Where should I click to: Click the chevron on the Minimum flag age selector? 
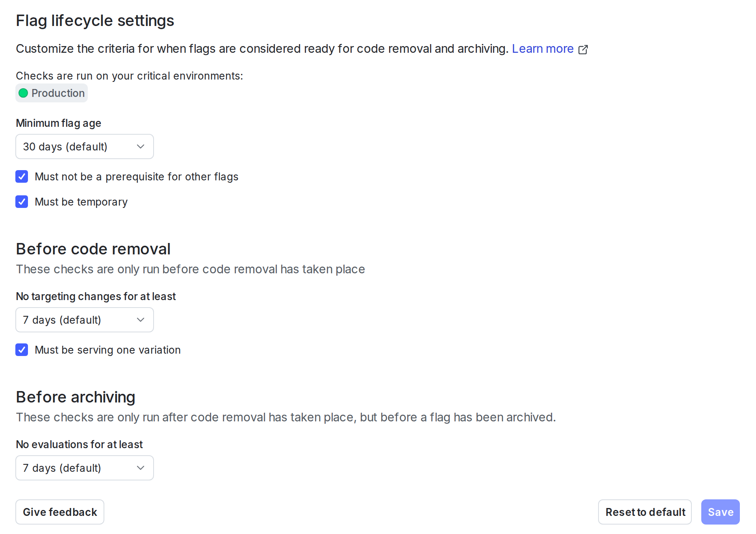(x=141, y=146)
